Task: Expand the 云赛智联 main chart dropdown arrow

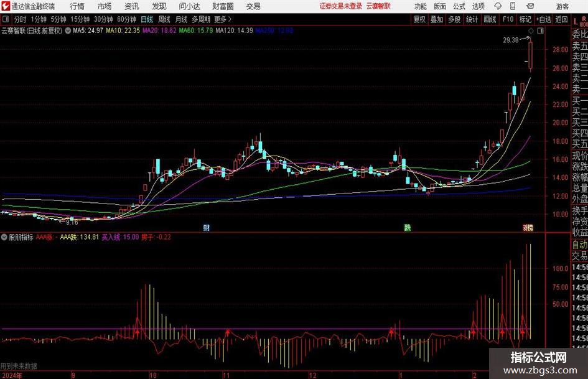Action: (68, 30)
